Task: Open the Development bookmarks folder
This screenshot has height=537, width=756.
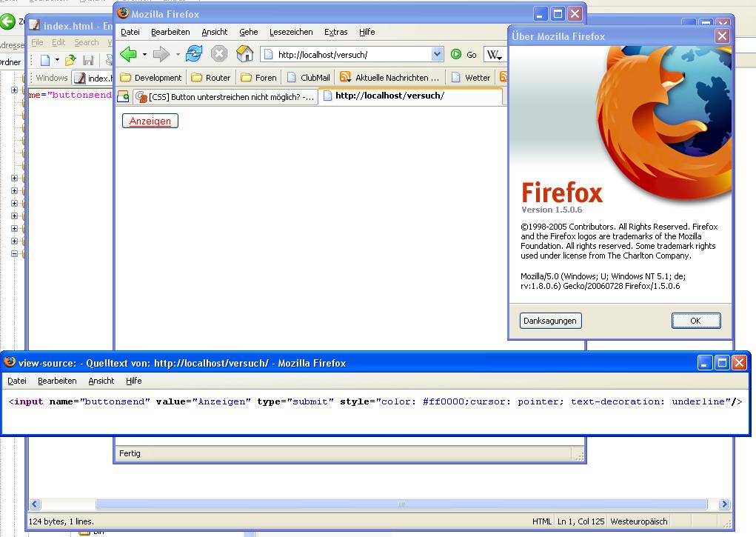Action: (x=151, y=78)
